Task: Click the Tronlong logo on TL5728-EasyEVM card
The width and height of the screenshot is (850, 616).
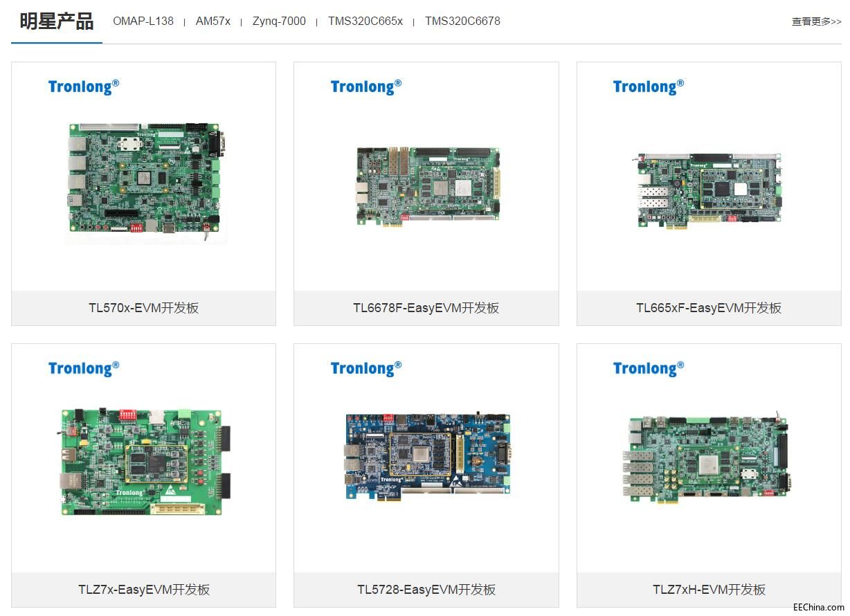Action: 366,368
